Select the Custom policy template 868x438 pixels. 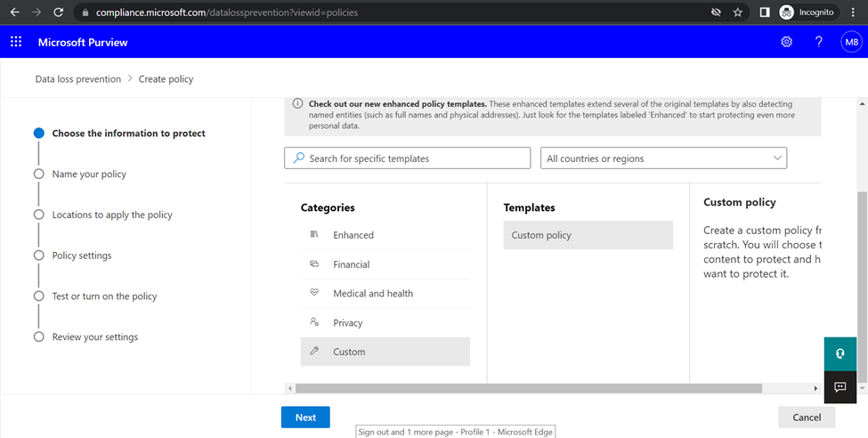coord(588,235)
